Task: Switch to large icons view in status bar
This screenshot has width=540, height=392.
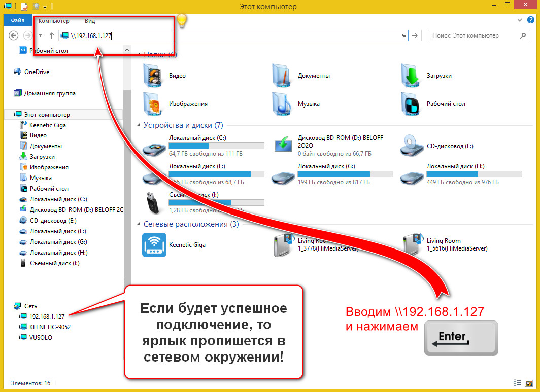Action: tap(528, 383)
